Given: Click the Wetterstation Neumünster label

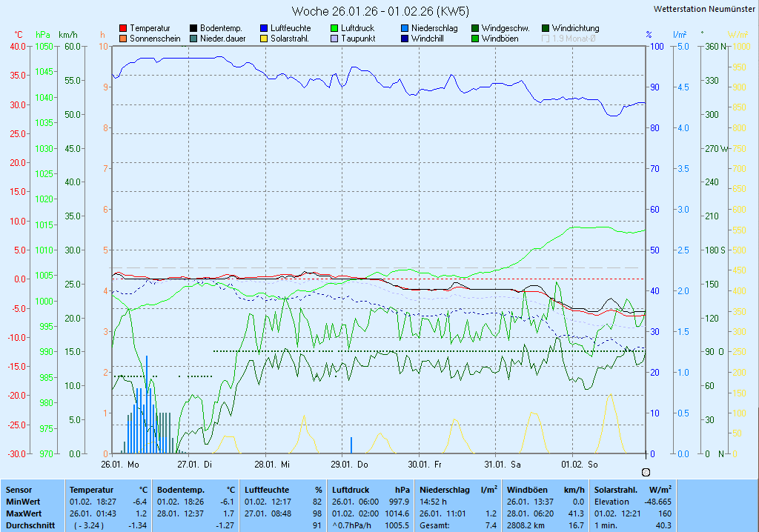Looking at the screenshot, I should tap(704, 9).
